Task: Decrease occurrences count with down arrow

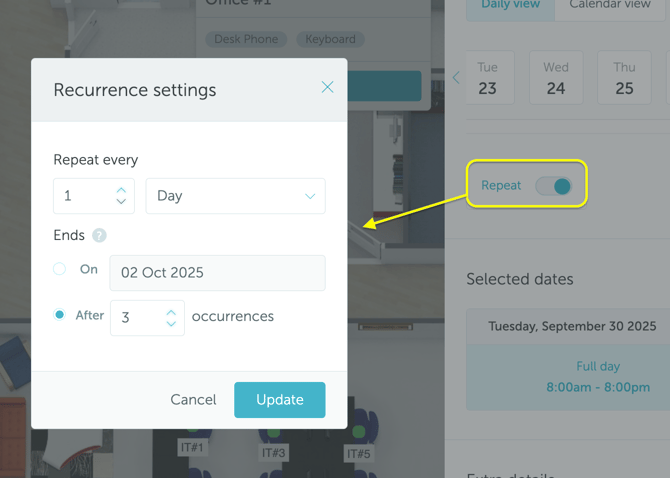Action: coord(171,324)
